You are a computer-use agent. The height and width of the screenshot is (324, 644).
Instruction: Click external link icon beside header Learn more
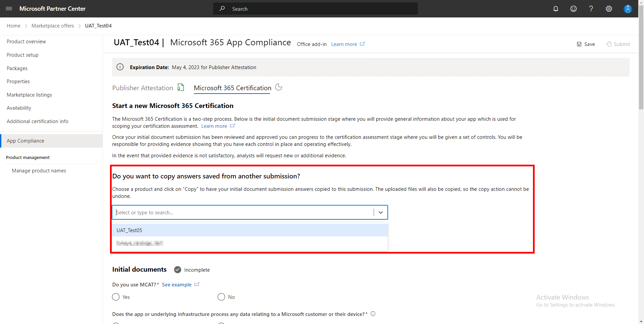[363, 44]
